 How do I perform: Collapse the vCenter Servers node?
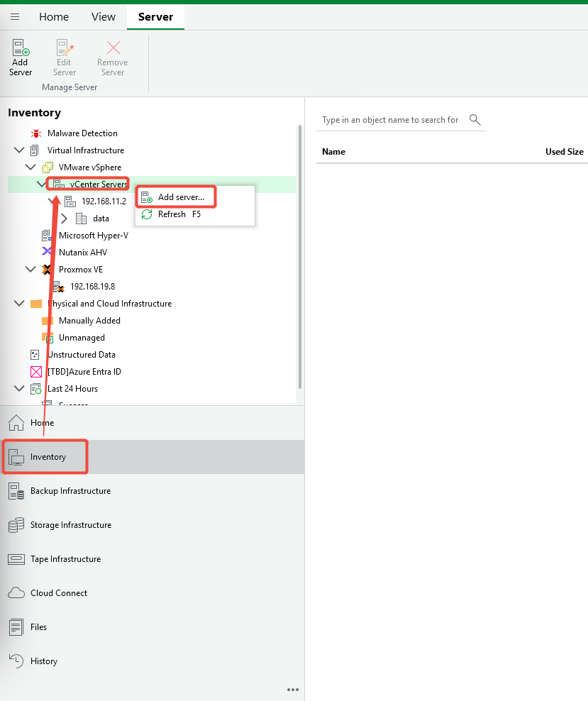pyautogui.click(x=41, y=184)
